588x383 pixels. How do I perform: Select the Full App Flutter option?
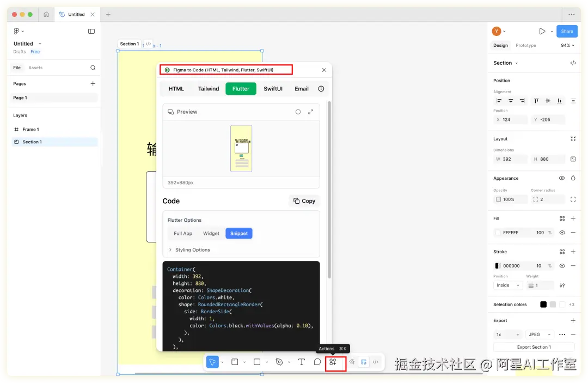tap(183, 233)
